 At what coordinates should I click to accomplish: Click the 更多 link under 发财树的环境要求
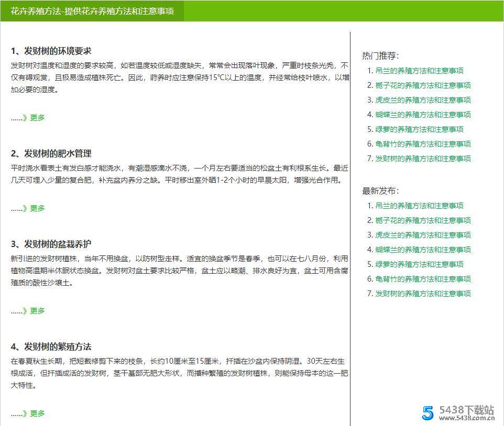(37, 118)
